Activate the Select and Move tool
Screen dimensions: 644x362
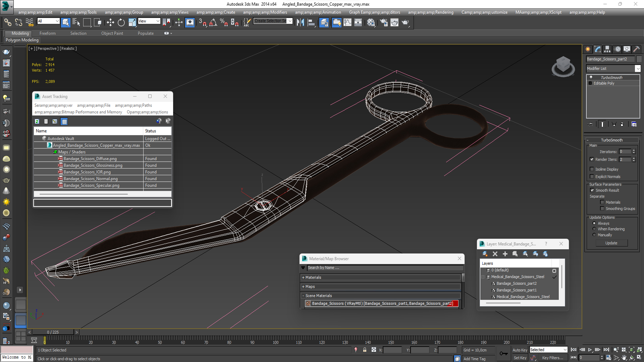[110, 22]
